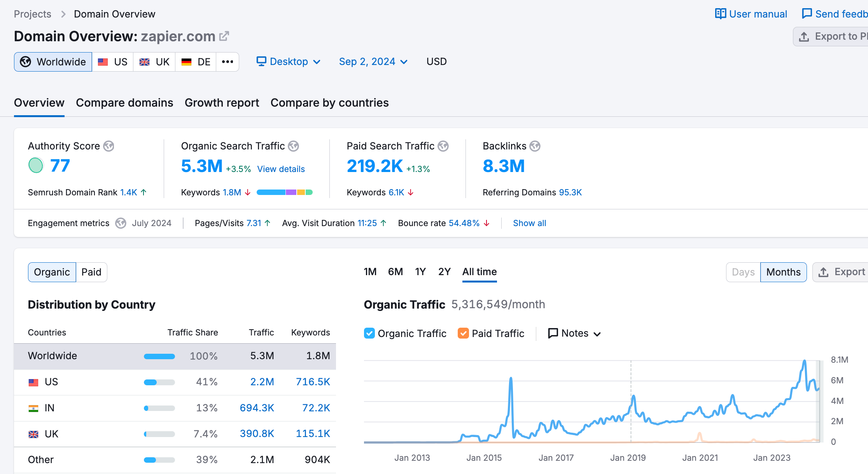Click the Keywords distribution color bar
The height and width of the screenshot is (474, 868).
click(x=284, y=192)
